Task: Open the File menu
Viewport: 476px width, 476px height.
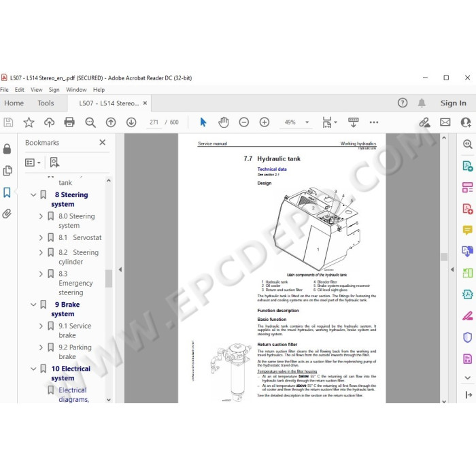Action: click(x=4, y=90)
